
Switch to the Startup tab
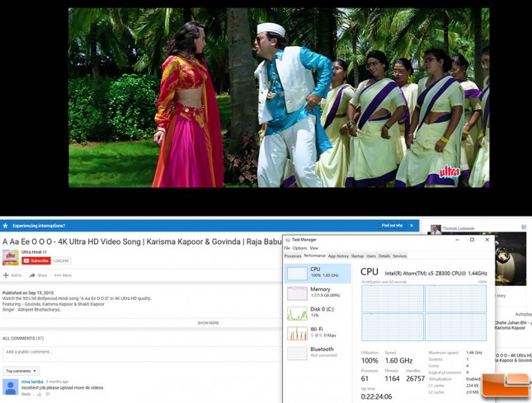pyautogui.click(x=357, y=256)
